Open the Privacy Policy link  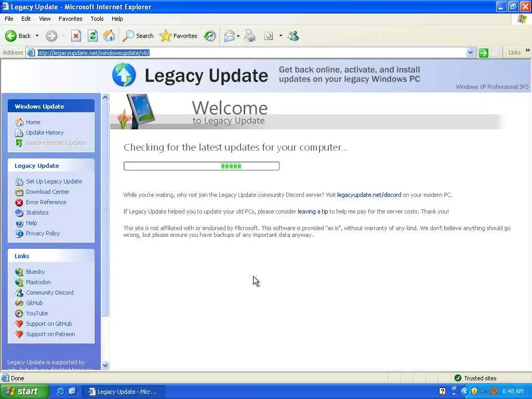tap(43, 233)
